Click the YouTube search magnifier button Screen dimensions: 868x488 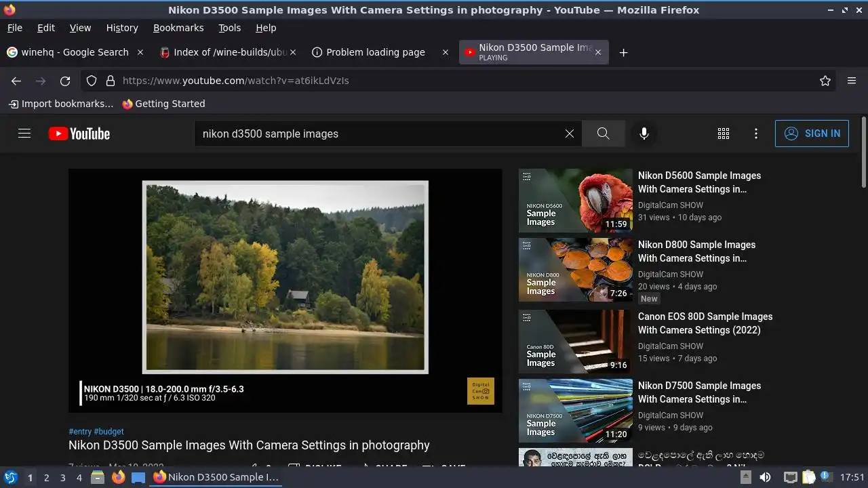[604, 134]
